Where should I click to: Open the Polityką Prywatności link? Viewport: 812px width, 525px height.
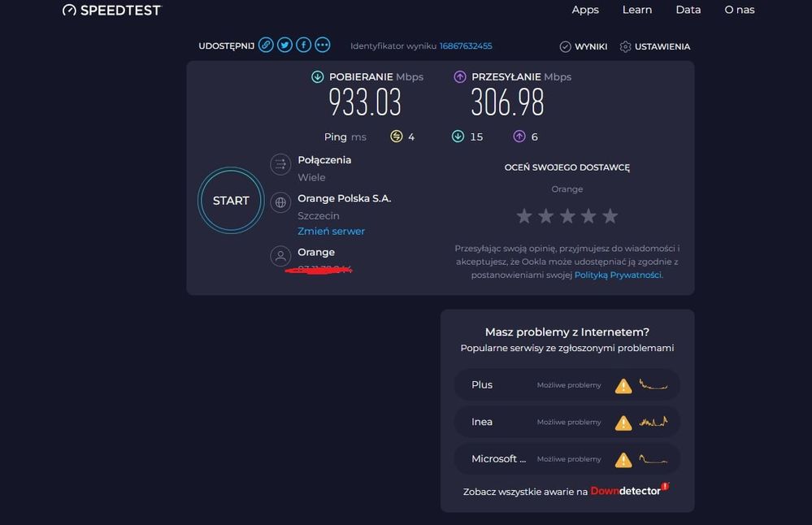618,276
